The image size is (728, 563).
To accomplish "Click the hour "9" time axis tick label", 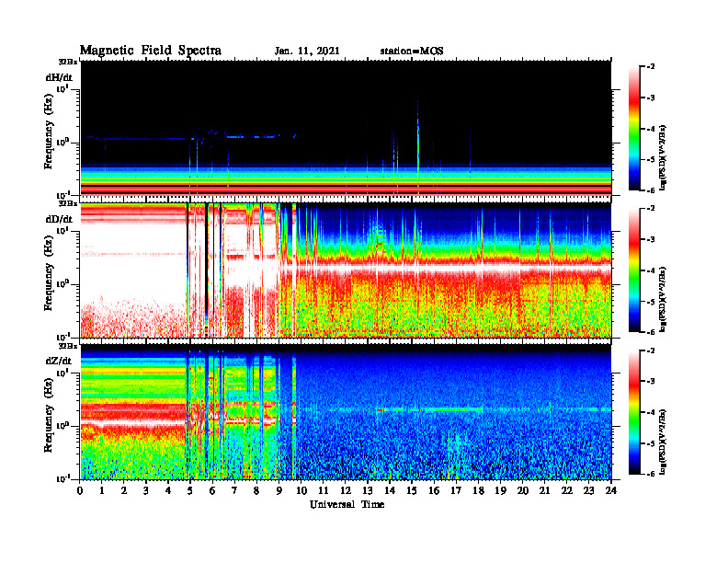I will (x=279, y=491).
